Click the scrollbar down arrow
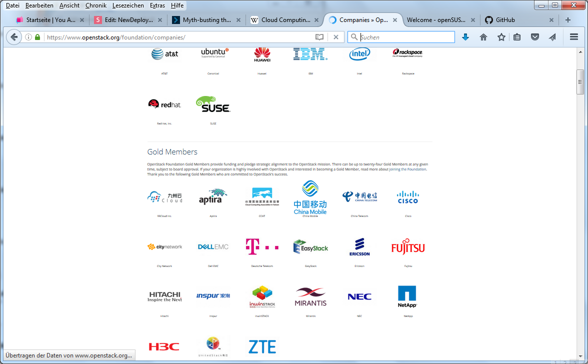Image resolution: width=588 pixels, height=364 pixels. [x=580, y=356]
